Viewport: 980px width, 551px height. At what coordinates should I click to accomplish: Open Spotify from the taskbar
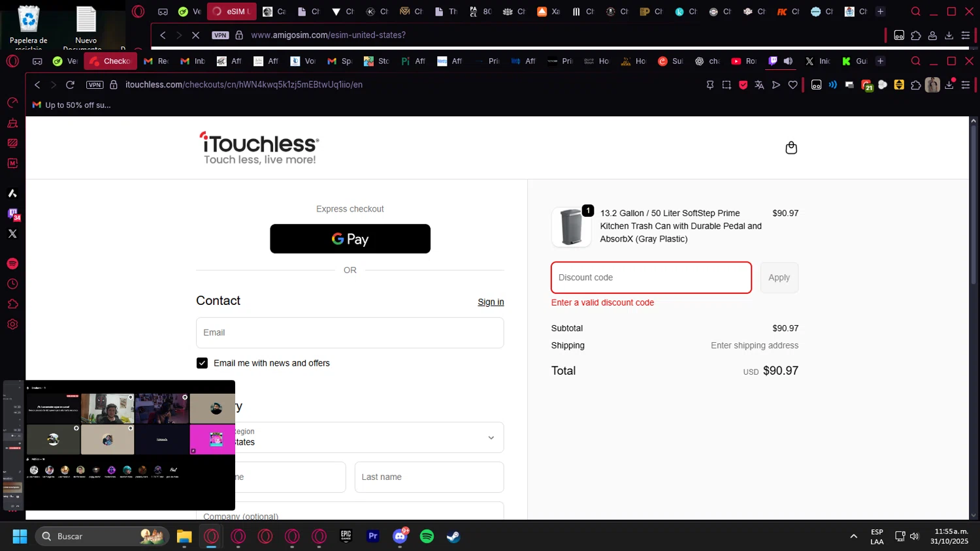click(x=427, y=537)
